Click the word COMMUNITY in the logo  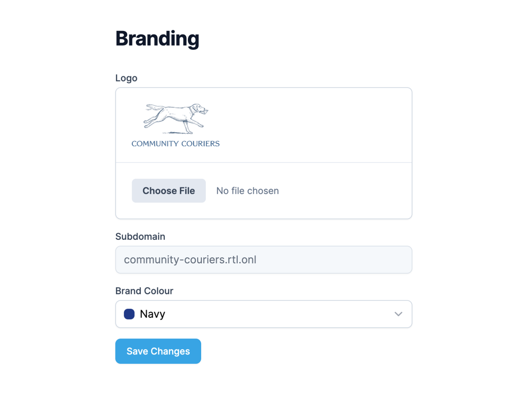click(x=155, y=144)
